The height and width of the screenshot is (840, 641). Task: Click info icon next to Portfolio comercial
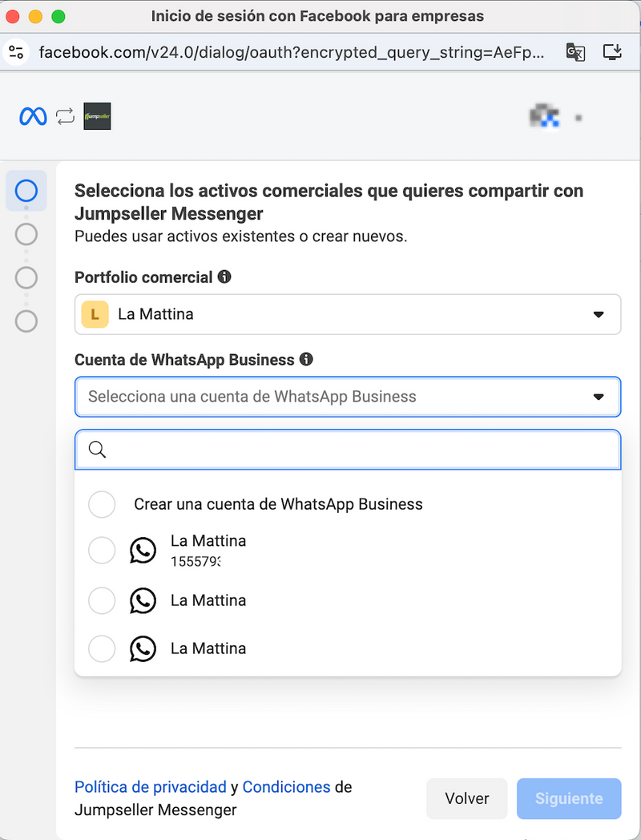[x=224, y=277]
